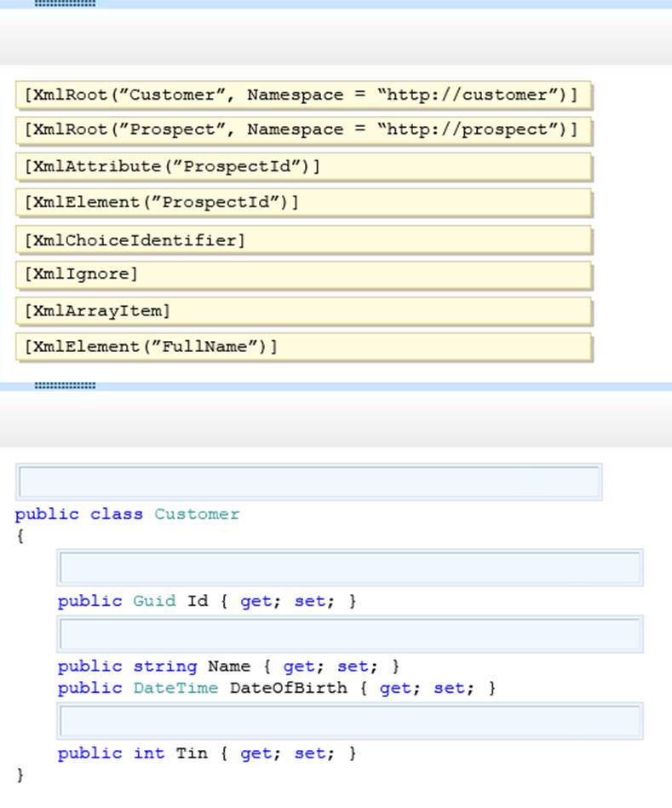Choose the XmlIgnore attribute box
Viewport: 672px width, 808px height.
coord(302,274)
